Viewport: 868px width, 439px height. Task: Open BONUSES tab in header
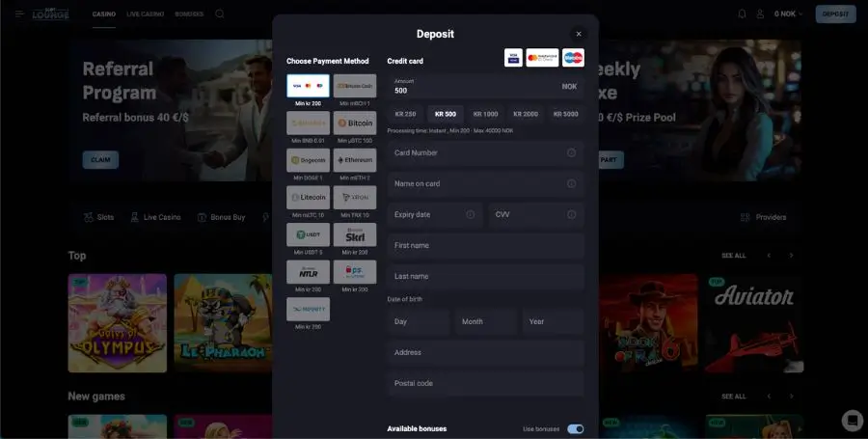189,14
